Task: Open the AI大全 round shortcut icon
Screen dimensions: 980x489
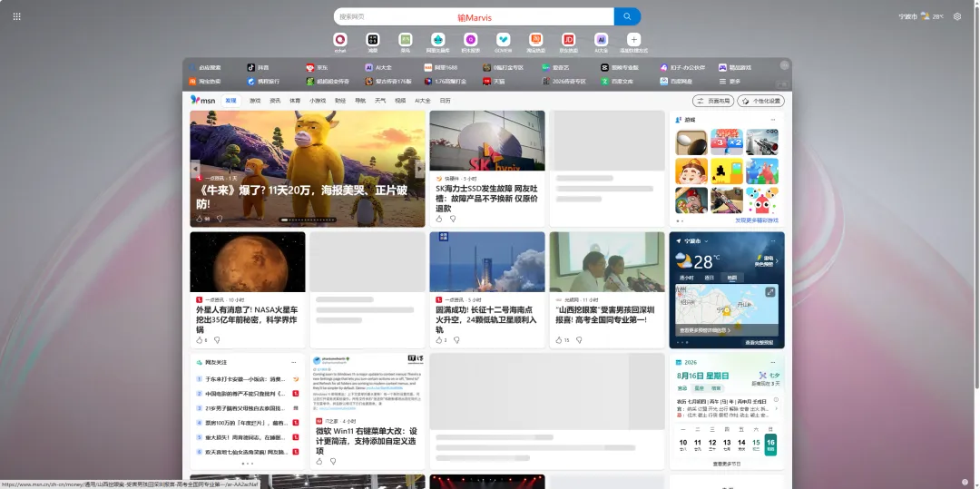Action: click(601, 39)
